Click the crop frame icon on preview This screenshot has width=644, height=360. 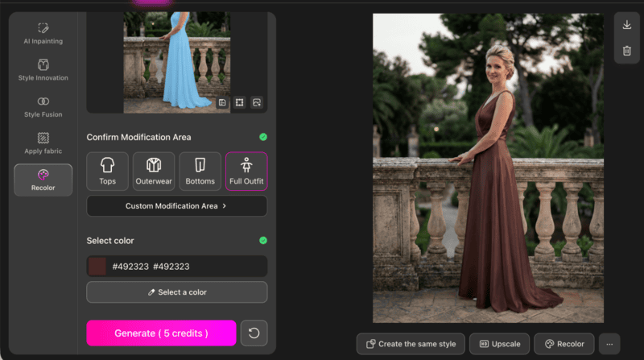pyautogui.click(x=239, y=102)
